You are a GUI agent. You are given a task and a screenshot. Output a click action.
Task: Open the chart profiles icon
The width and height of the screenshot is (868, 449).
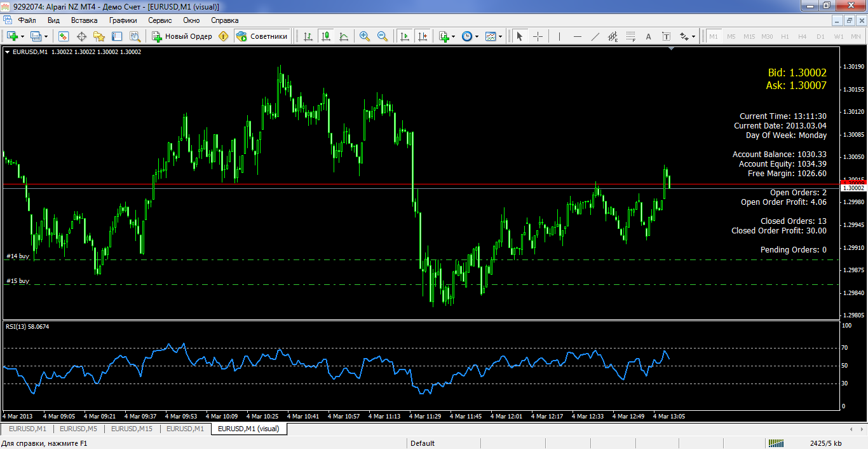(x=36, y=36)
